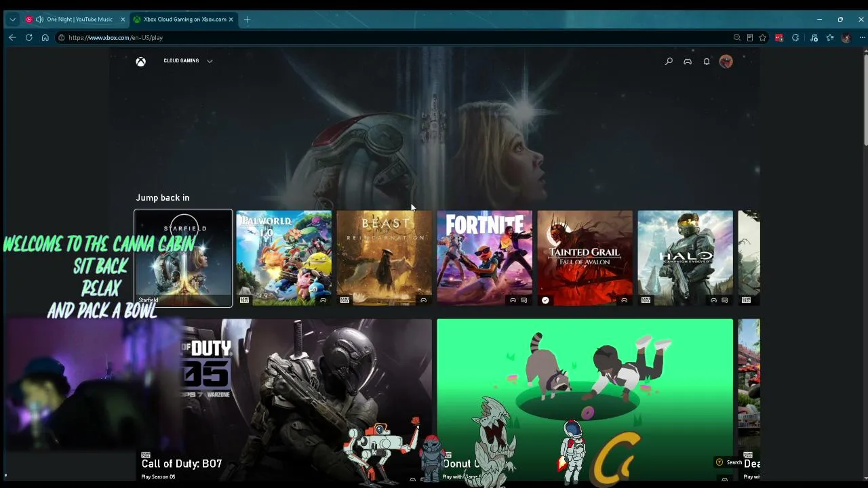
Task: Close the One Night YouTube Music tab
Action: click(123, 20)
